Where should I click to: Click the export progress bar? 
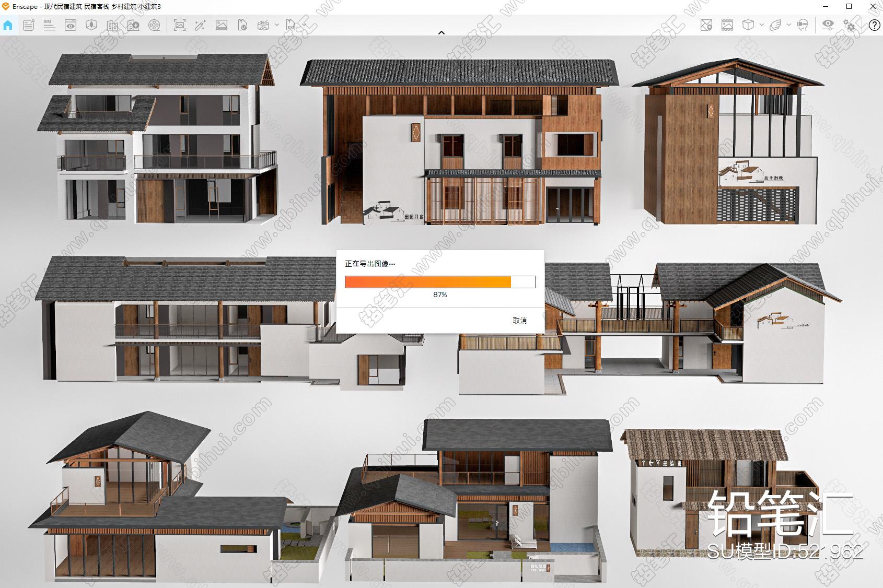[x=440, y=282]
